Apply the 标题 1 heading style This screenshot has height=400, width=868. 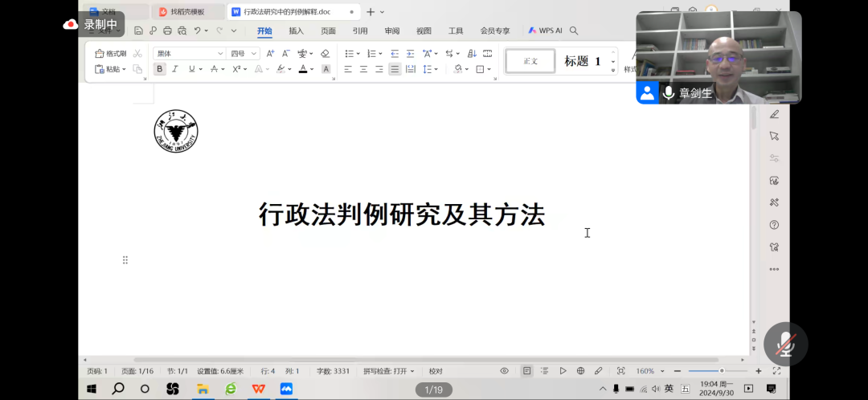point(582,61)
